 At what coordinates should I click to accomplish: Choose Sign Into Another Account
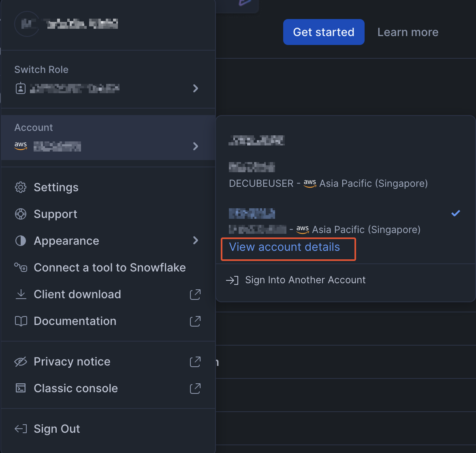click(305, 280)
